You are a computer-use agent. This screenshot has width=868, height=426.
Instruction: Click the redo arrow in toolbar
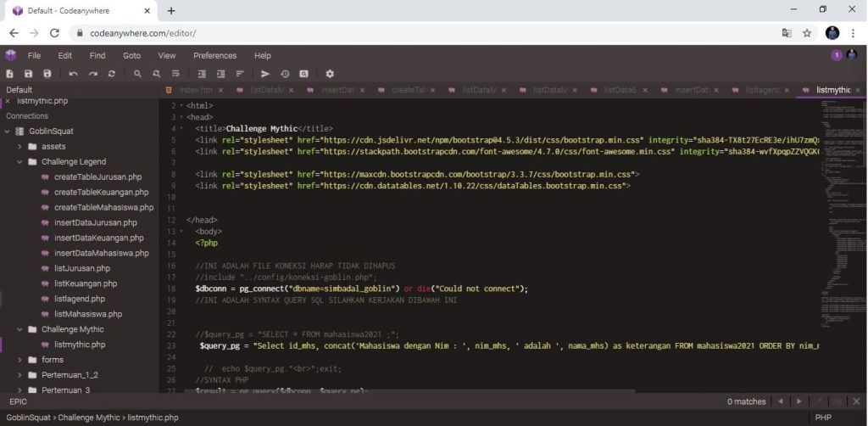[x=92, y=74]
